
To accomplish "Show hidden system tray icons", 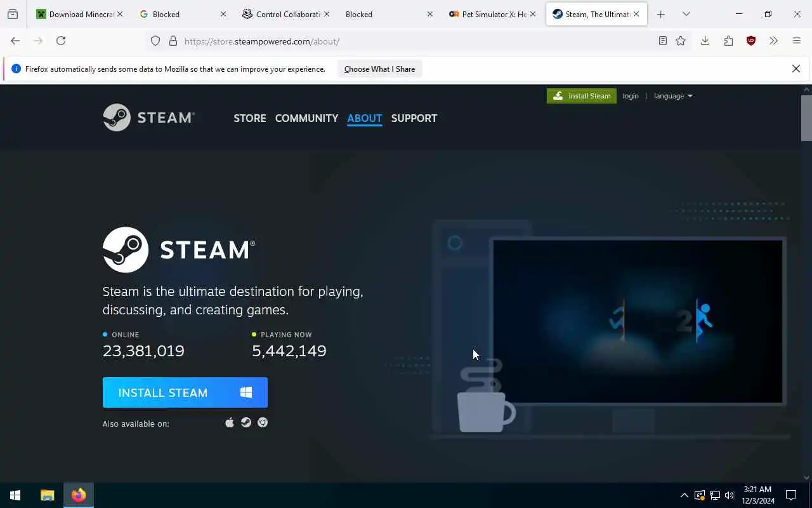I will pyautogui.click(x=684, y=495).
